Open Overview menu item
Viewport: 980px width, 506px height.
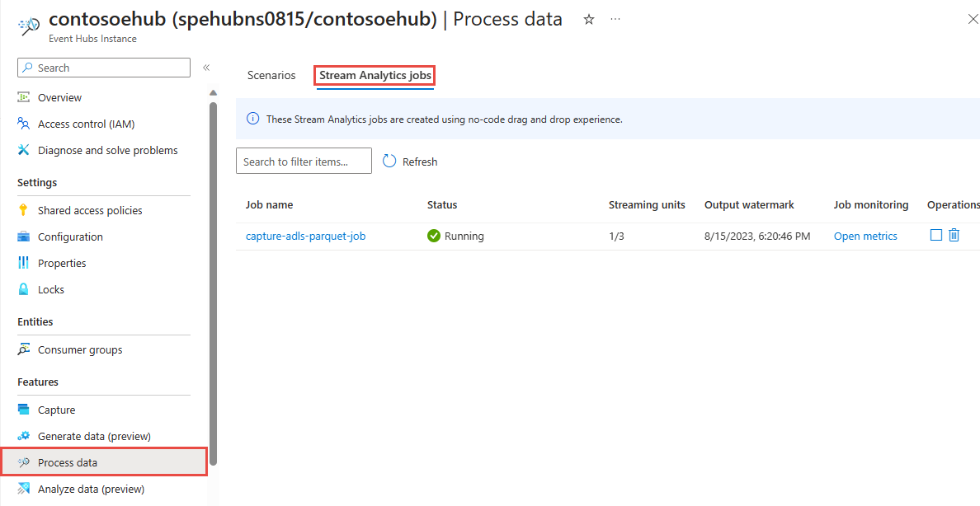tap(59, 97)
